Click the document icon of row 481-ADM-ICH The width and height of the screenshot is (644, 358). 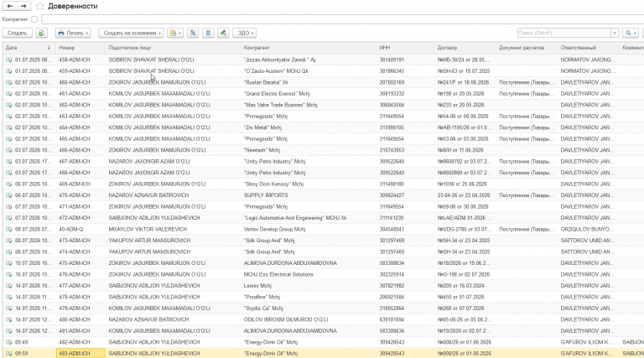point(9,331)
